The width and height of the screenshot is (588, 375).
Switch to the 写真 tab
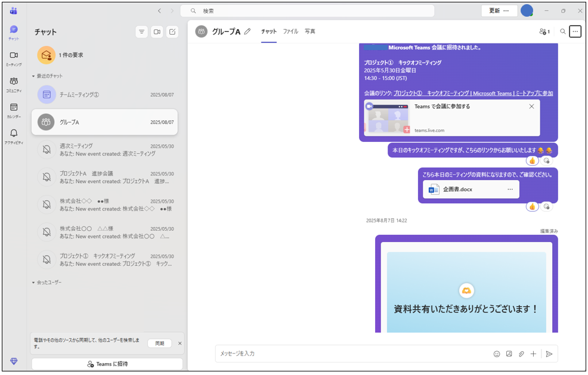pos(310,32)
